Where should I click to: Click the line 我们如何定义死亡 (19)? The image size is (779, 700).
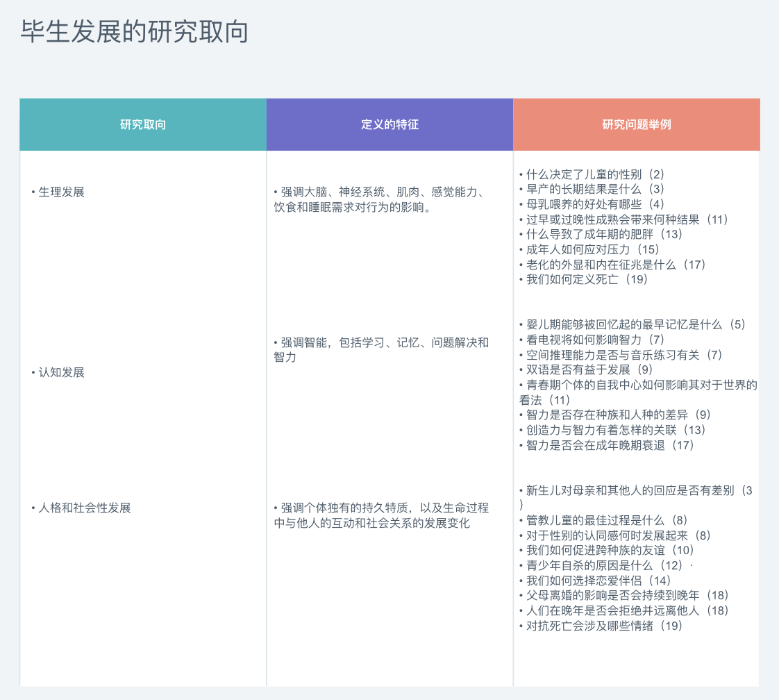(x=587, y=279)
